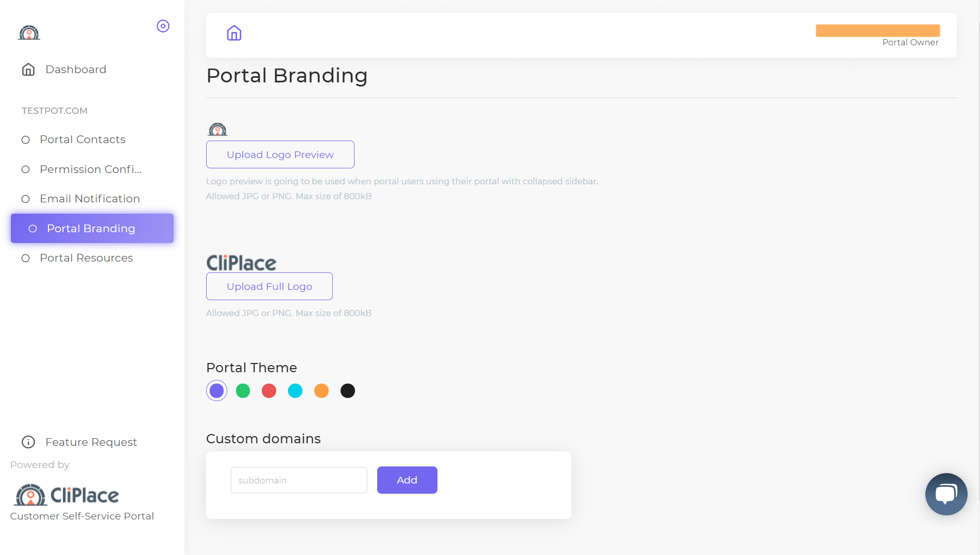Click the info icon beside Feature Request

pos(28,442)
